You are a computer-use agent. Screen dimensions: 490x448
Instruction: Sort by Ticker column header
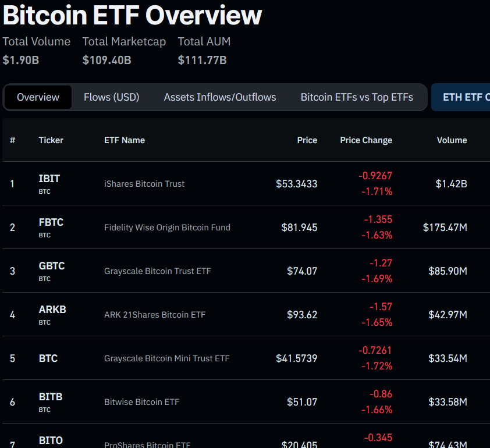[51, 140]
